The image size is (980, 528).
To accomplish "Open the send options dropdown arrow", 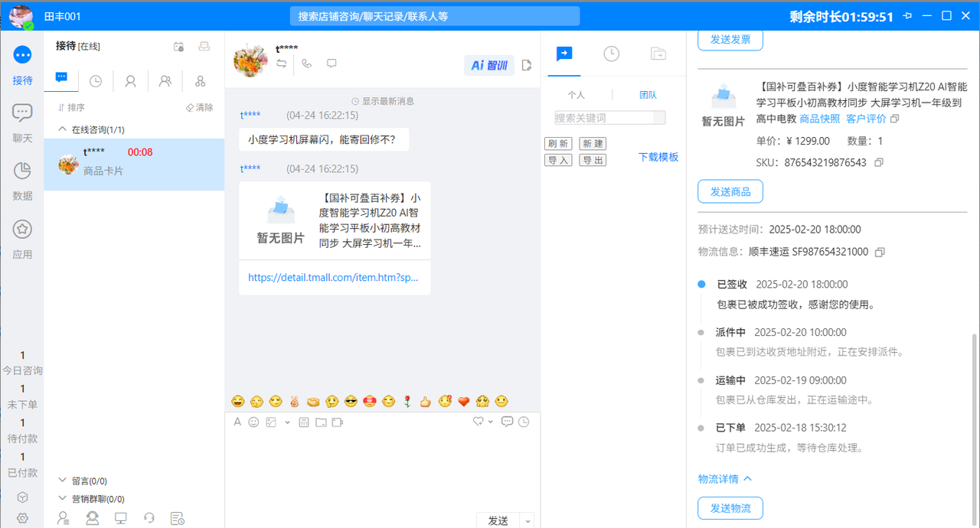I will tap(528, 520).
